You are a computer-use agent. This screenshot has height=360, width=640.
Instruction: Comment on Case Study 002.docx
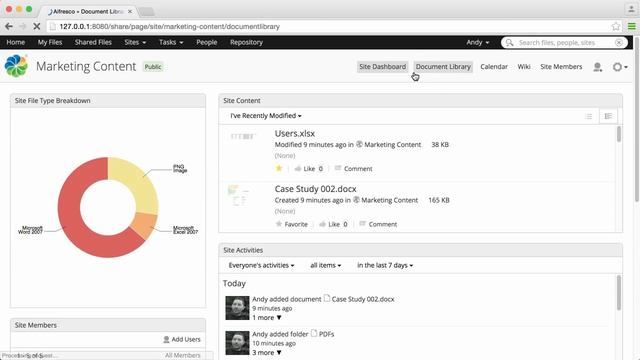coord(378,224)
